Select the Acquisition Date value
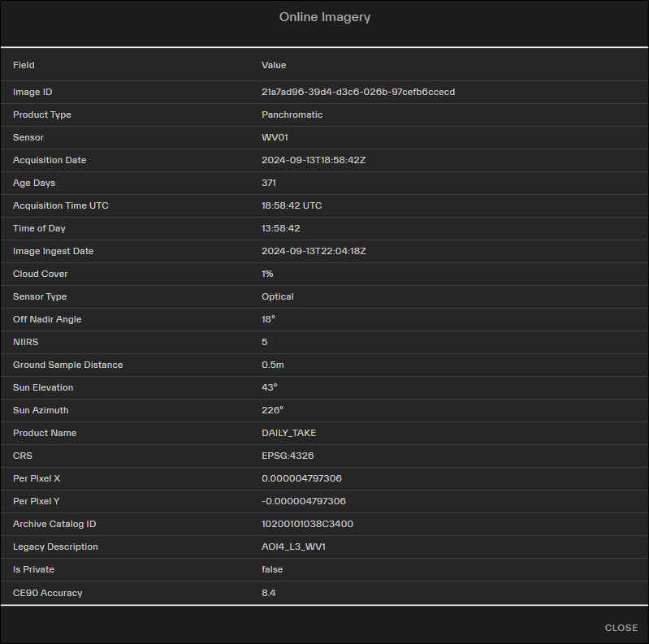Image resolution: width=649 pixels, height=644 pixels. click(314, 160)
